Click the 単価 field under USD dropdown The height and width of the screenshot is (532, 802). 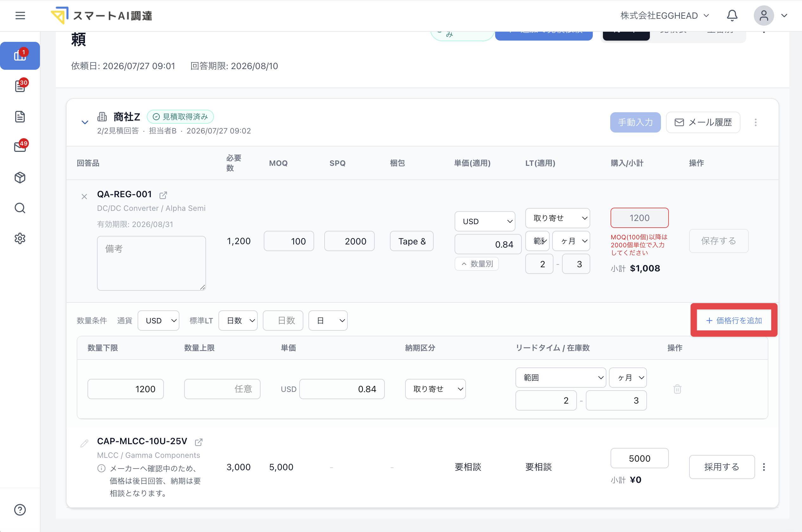tap(488, 244)
